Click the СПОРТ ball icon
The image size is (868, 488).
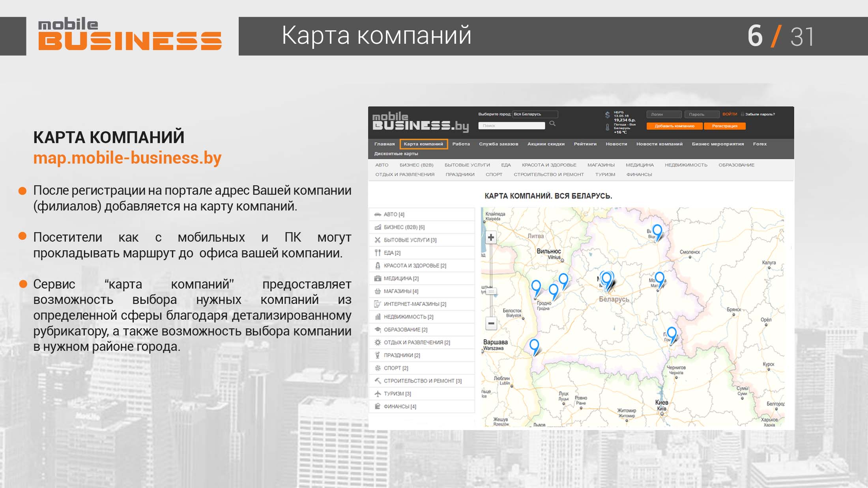pyautogui.click(x=378, y=368)
